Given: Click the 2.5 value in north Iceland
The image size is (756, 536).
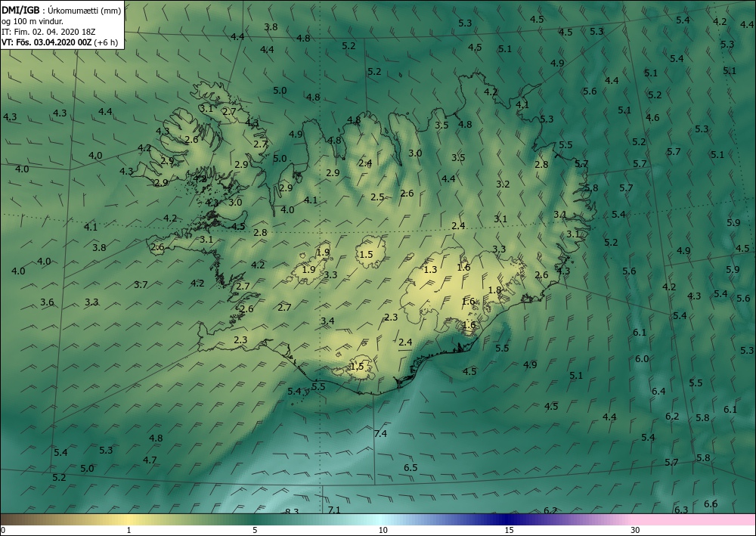Looking at the screenshot, I should tap(377, 197).
